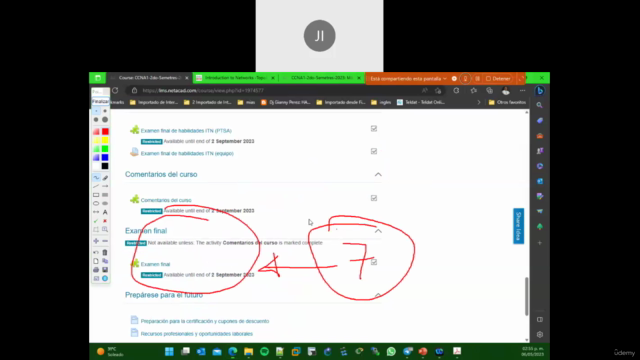
Task: Select the straight line tool
Action: coord(96,186)
